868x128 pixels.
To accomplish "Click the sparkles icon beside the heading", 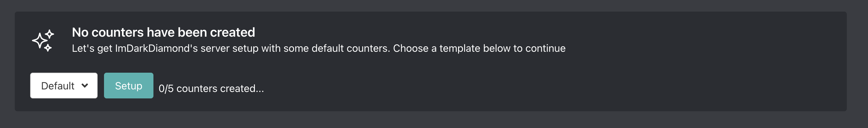I will 43,41.
